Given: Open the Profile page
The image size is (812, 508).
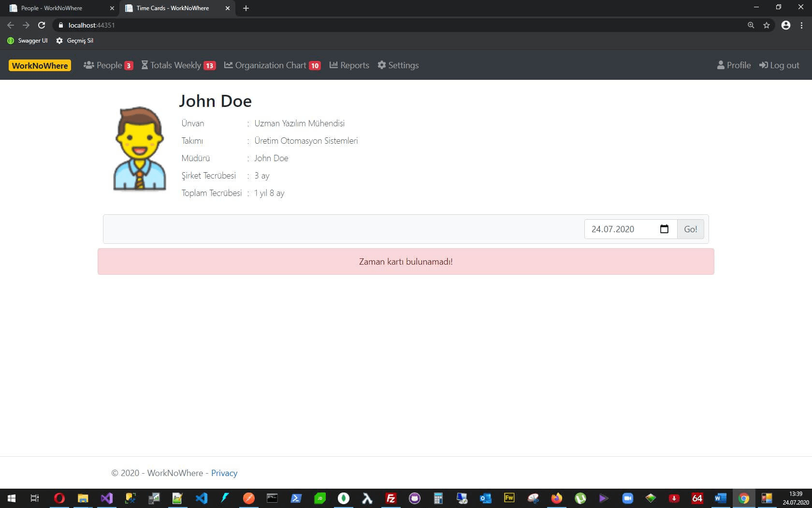Looking at the screenshot, I should (734, 65).
